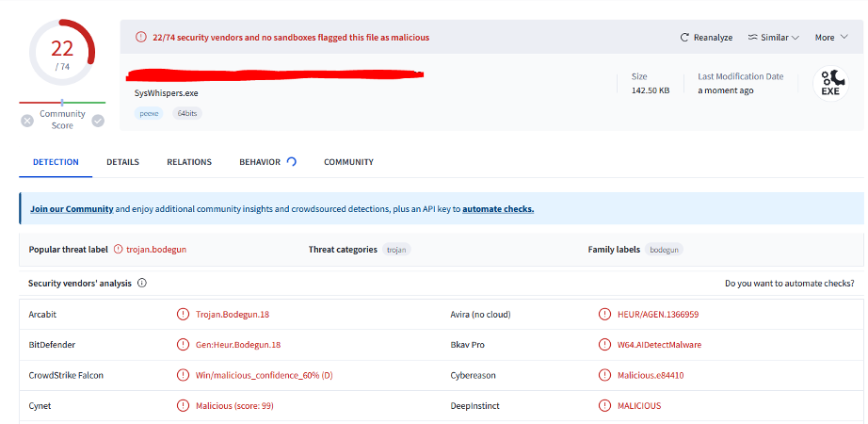Click the Bkav Pro vendor name
The image size is (868, 424).
[467, 345]
